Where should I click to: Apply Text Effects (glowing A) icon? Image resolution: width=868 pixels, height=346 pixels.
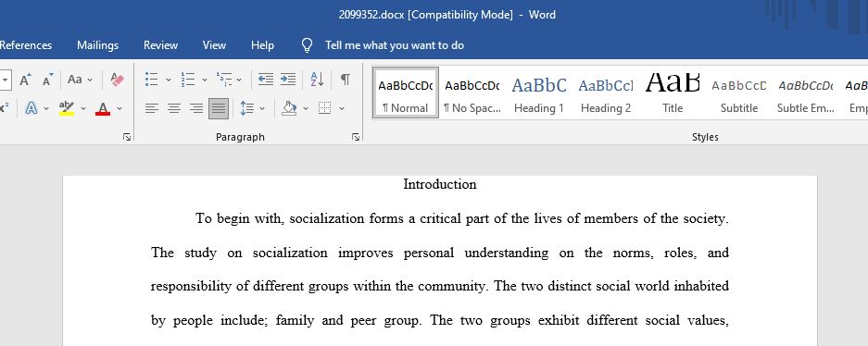click(31, 108)
